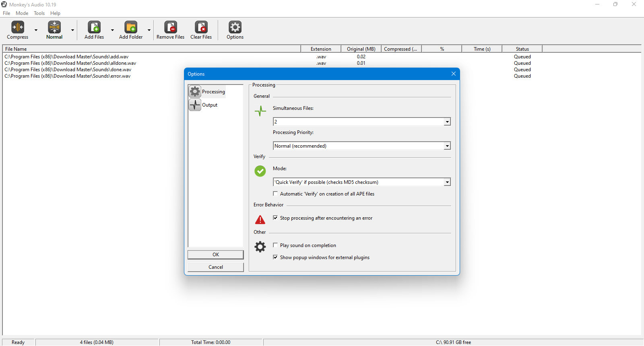Click the Compress toolbar icon
The width and height of the screenshot is (644, 346).
18,27
